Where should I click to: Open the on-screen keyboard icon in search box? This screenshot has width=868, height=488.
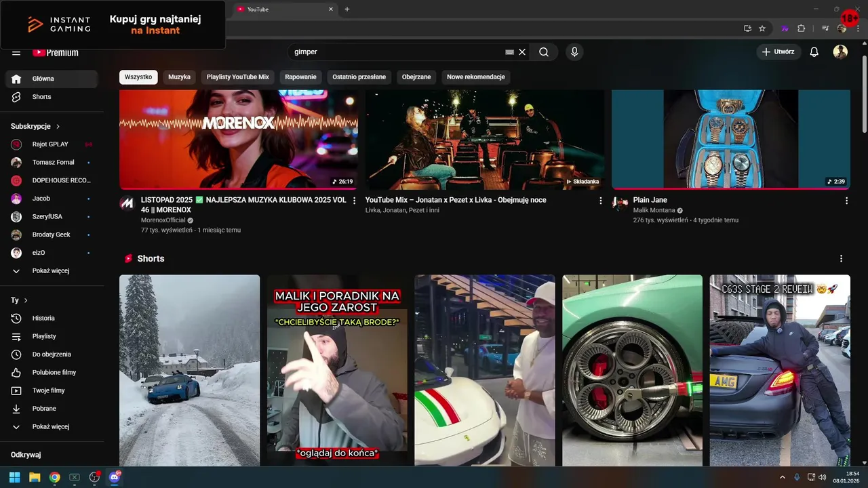click(x=510, y=52)
